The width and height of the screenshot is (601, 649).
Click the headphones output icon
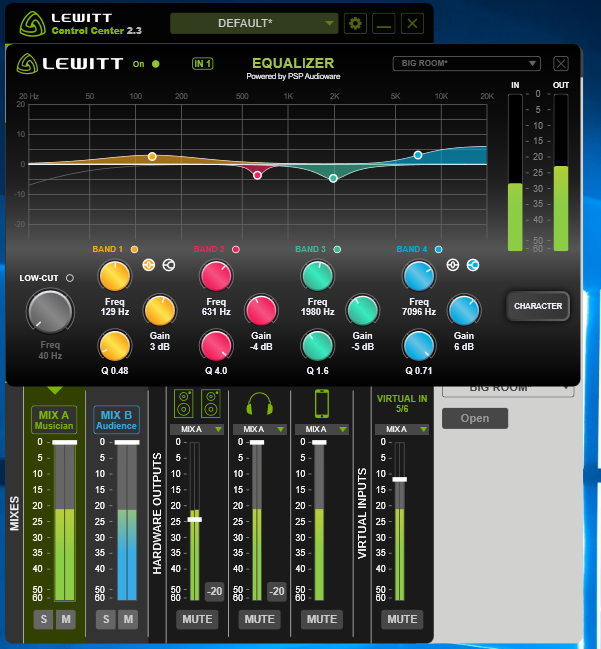[260, 404]
